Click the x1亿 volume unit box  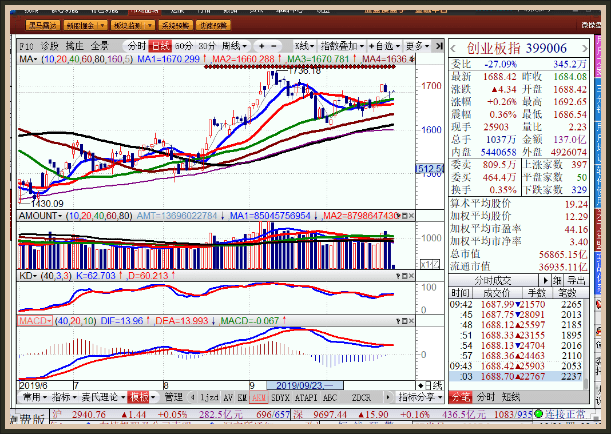coord(430,265)
